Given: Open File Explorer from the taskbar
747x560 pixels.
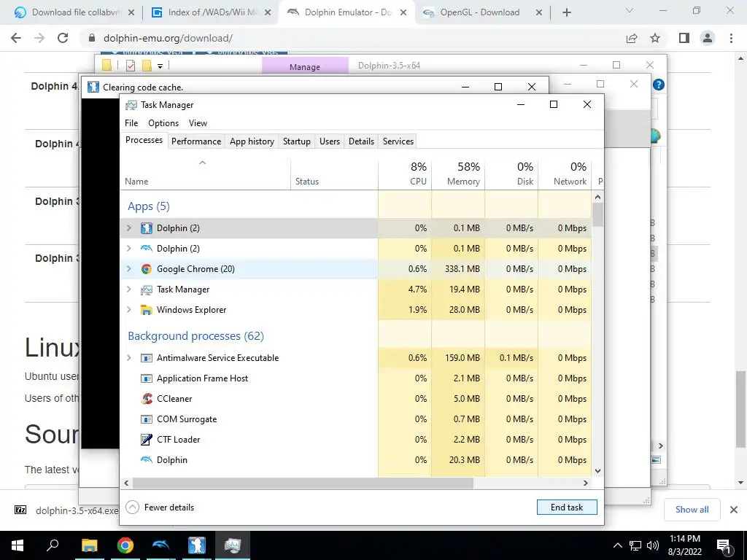Looking at the screenshot, I should coord(89,545).
